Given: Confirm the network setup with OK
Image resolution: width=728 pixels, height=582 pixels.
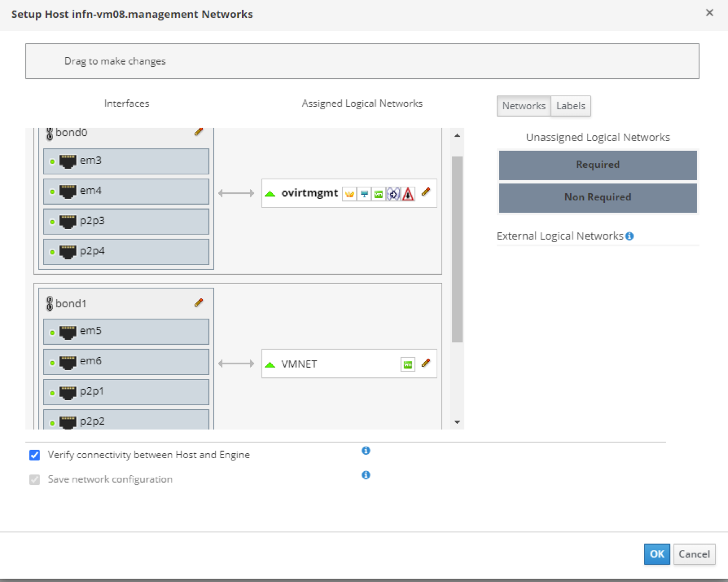Looking at the screenshot, I should [x=656, y=554].
